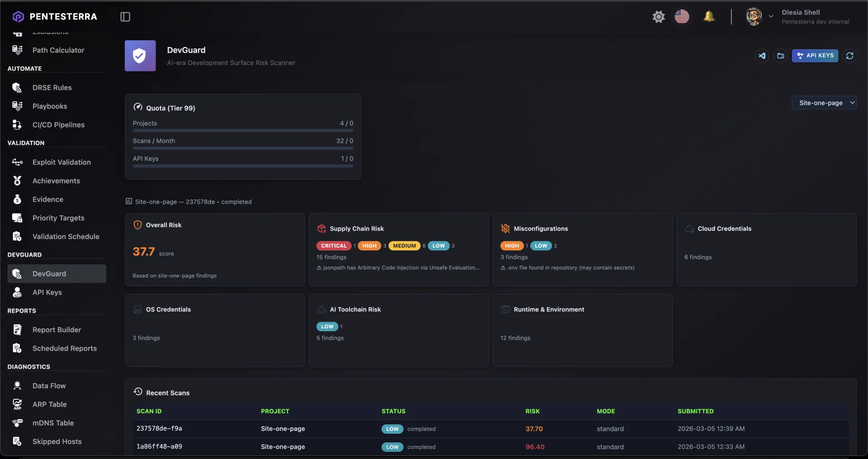
Task: Click the mDNS Table icon in Diagnostics
Action: click(17, 423)
